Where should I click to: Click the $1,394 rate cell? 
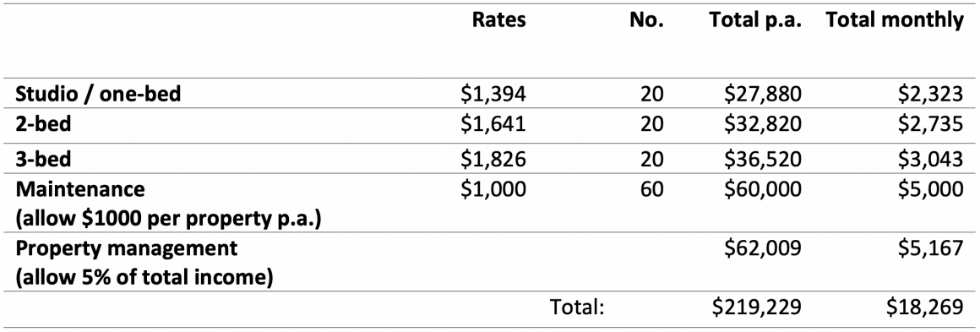493,95
